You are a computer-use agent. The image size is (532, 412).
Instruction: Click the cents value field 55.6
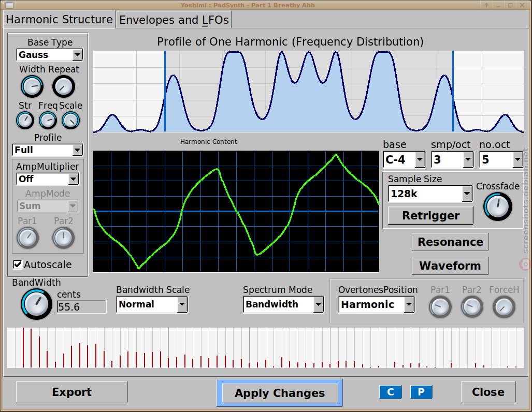point(81,307)
